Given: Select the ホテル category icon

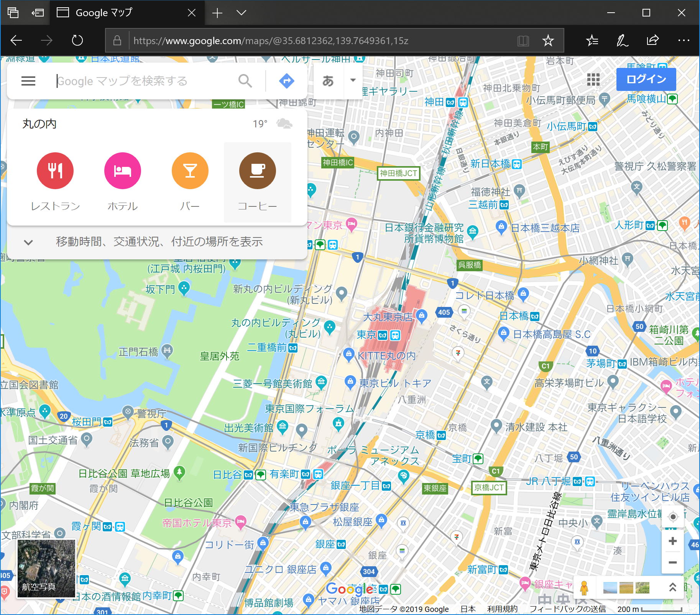Looking at the screenshot, I should pos(122,171).
